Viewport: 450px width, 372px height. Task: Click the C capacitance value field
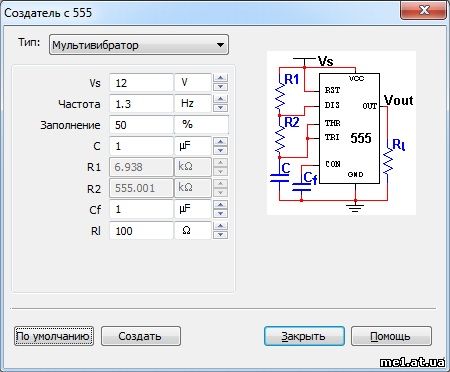(x=141, y=146)
